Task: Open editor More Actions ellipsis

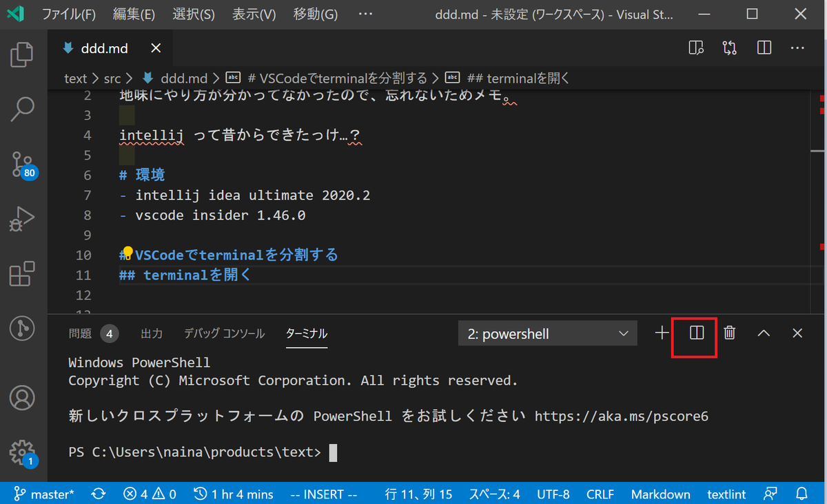Action: tap(797, 48)
